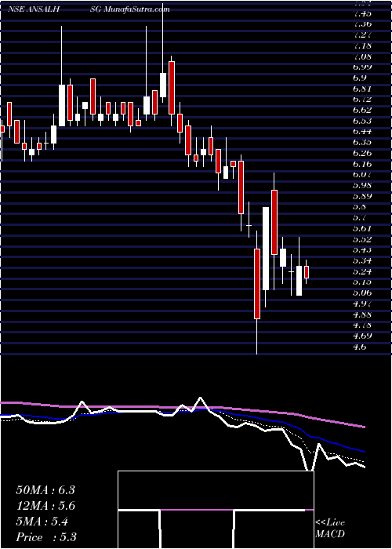Click the 5.06 price axis label
Image resolution: width=392 pixels, height=549 pixels.
pyautogui.click(x=362, y=293)
